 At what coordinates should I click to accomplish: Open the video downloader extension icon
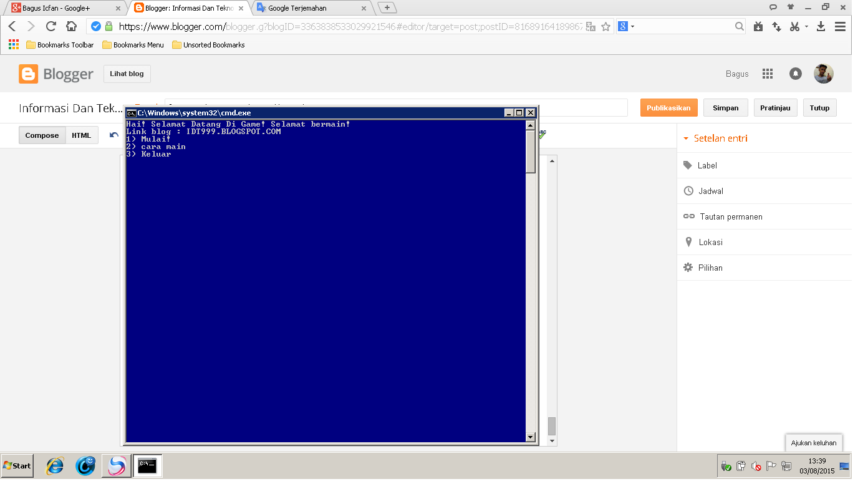(x=758, y=27)
